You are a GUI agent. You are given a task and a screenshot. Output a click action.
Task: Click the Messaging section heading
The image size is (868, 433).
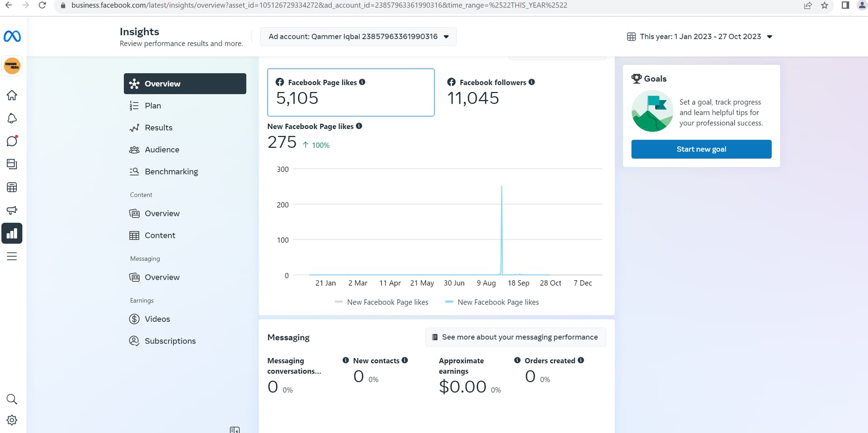pyautogui.click(x=288, y=338)
